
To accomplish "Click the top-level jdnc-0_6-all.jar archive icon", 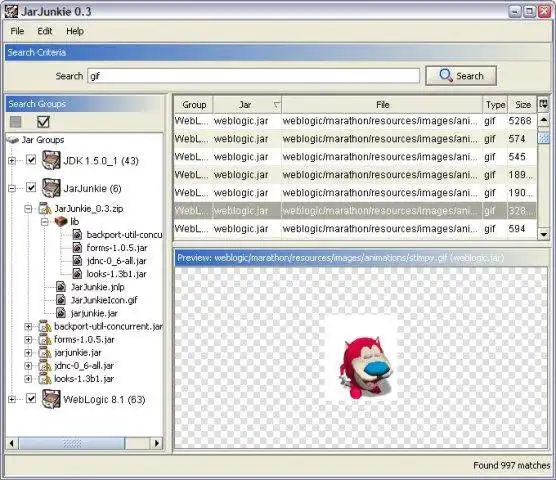I will (x=45, y=365).
